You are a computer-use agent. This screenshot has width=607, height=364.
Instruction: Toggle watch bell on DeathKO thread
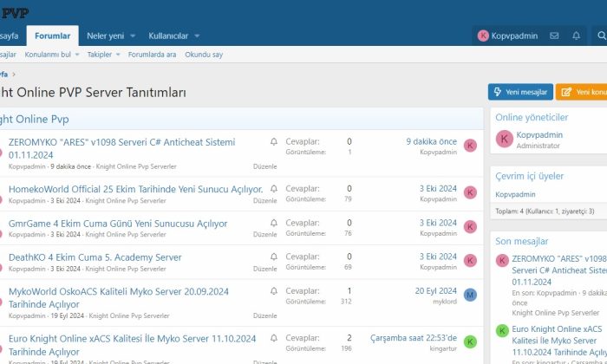(x=274, y=257)
